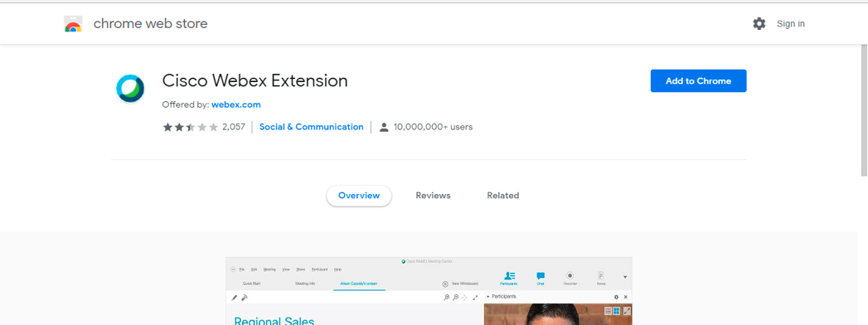Click Meeting Info tab in preview screenshot
Viewport: 868px width, 325px height.
click(x=305, y=284)
